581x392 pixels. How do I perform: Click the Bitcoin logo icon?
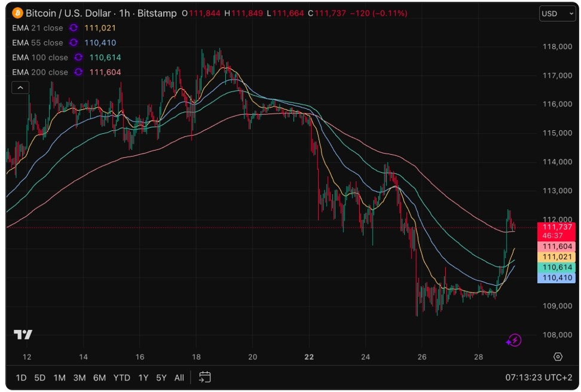(x=17, y=13)
